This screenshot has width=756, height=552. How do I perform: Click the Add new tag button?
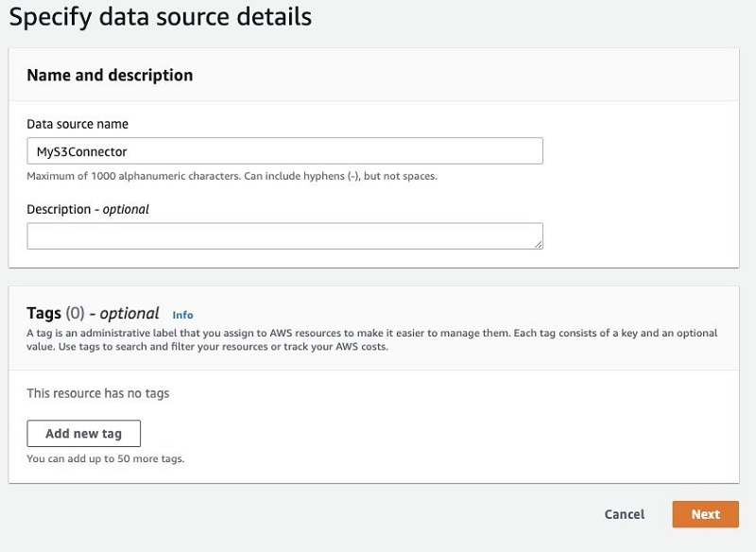click(83, 434)
